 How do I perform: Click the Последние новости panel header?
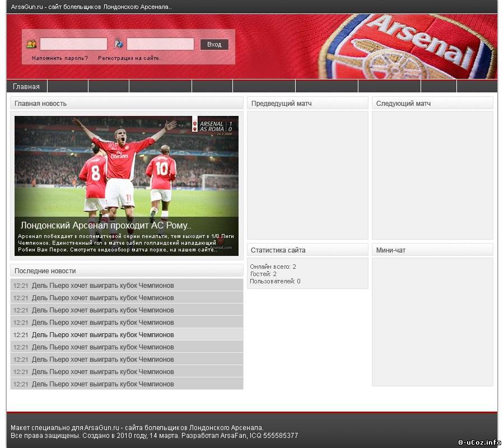point(127,270)
